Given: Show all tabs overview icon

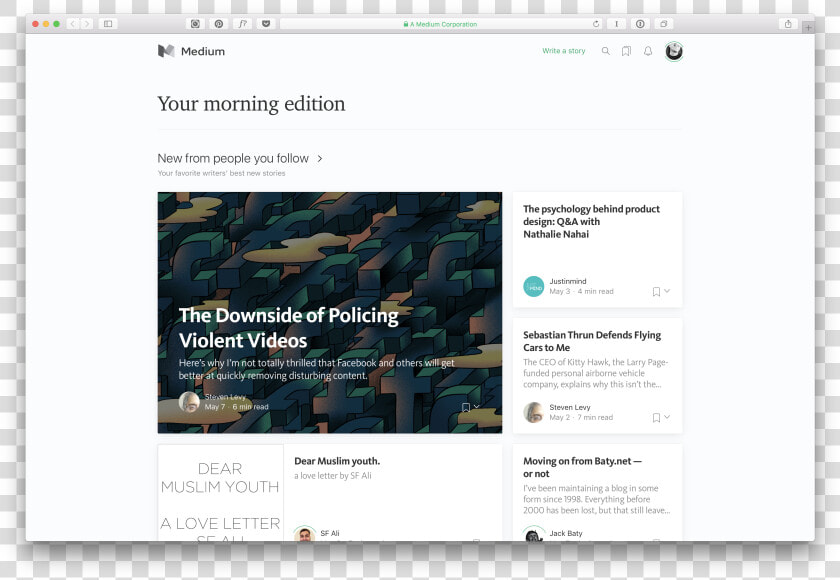Looking at the screenshot, I should pos(664,24).
